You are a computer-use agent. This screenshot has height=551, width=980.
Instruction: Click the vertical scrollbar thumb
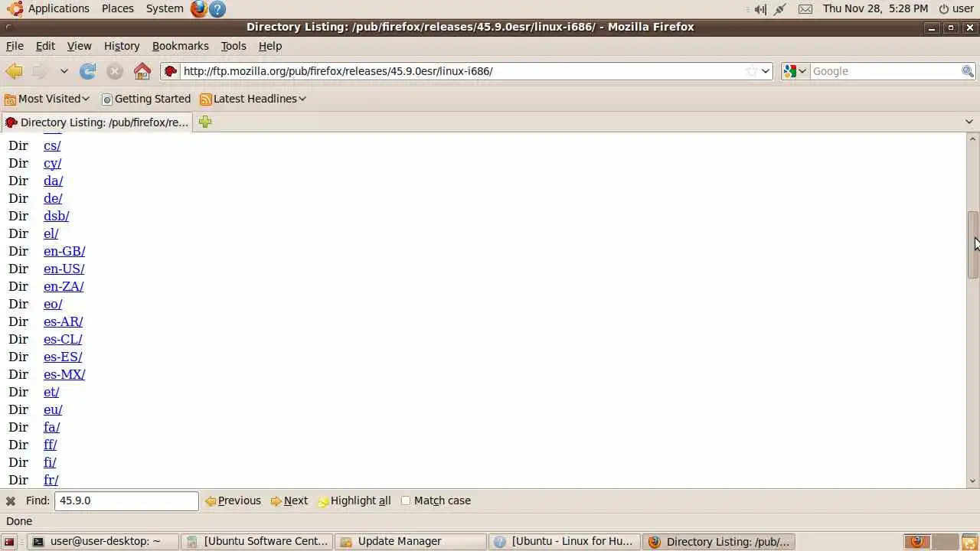click(x=972, y=245)
